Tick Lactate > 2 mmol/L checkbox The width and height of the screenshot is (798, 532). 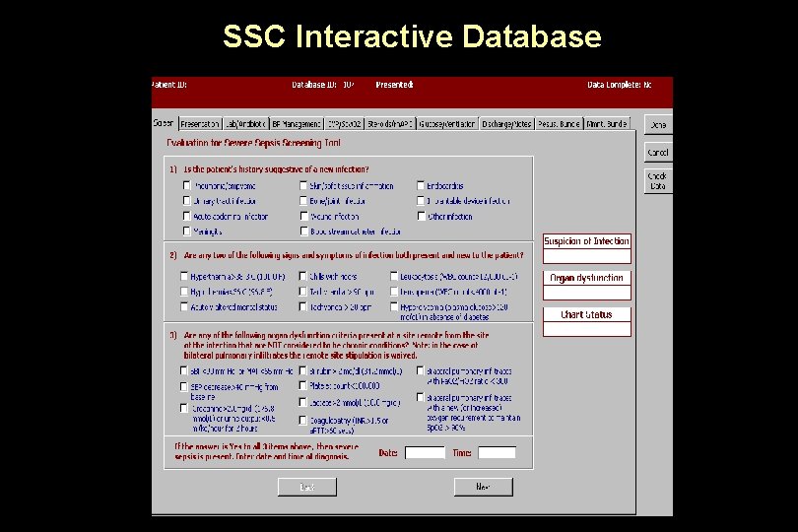click(302, 403)
